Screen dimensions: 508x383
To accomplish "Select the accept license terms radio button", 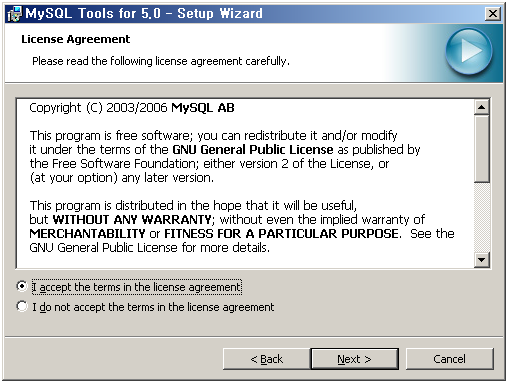I will click(22, 286).
